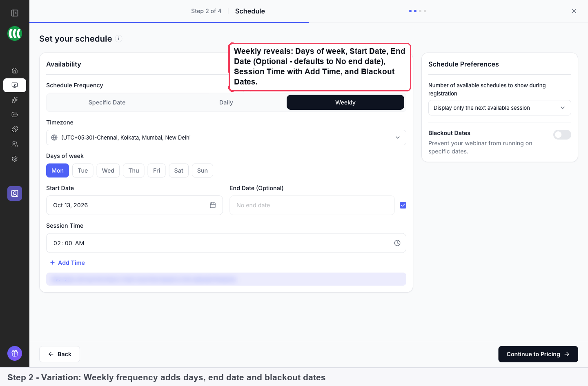
Task: Click the plus icon beside Add Time
Action: [x=52, y=263]
